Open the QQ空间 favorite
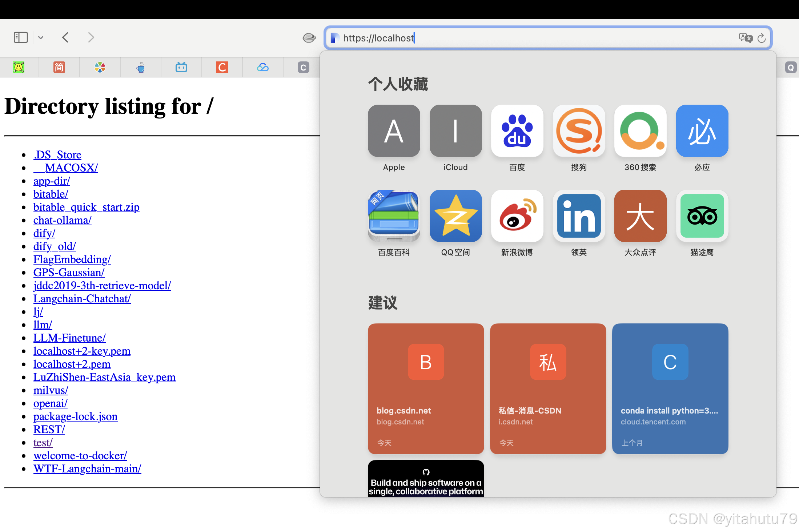 pyautogui.click(x=455, y=216)
